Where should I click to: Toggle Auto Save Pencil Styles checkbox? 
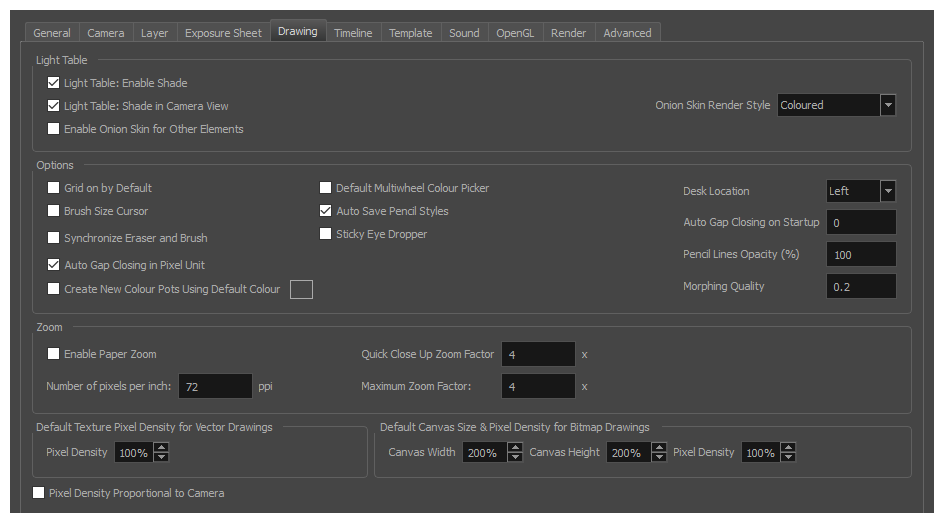click(x=326, y=211)
